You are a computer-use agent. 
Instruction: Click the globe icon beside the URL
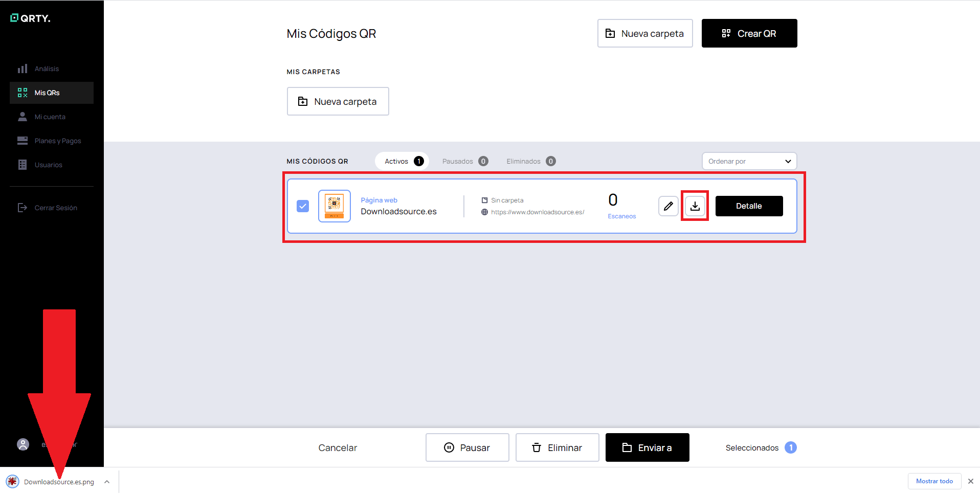484,212
